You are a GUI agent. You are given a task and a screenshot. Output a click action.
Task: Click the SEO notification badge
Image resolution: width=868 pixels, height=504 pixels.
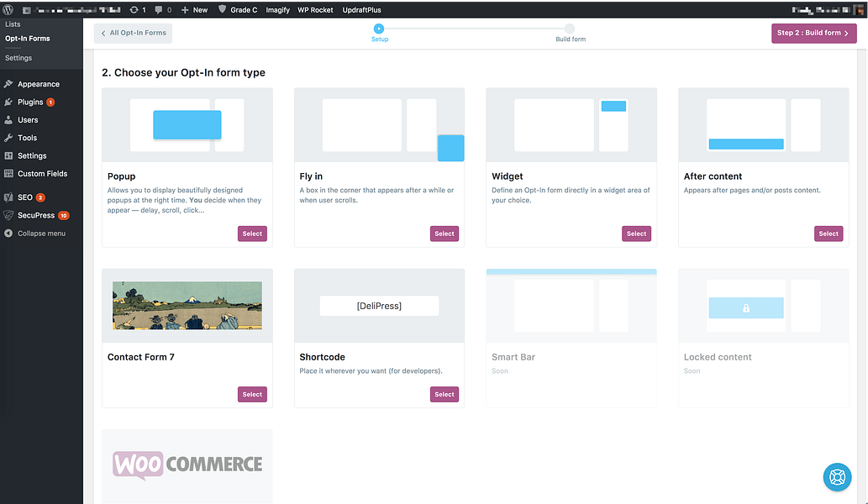40,197
